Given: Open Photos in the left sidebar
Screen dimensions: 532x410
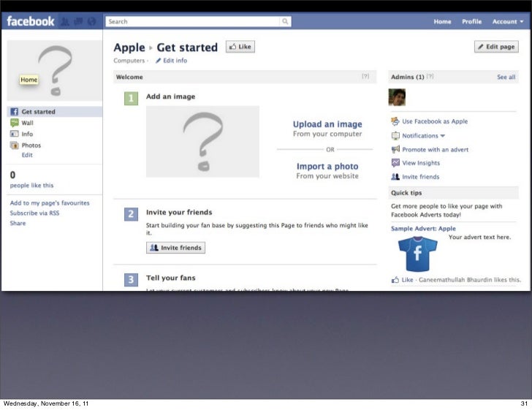Looking at the screenshot, I should click(x=31, y=145).
